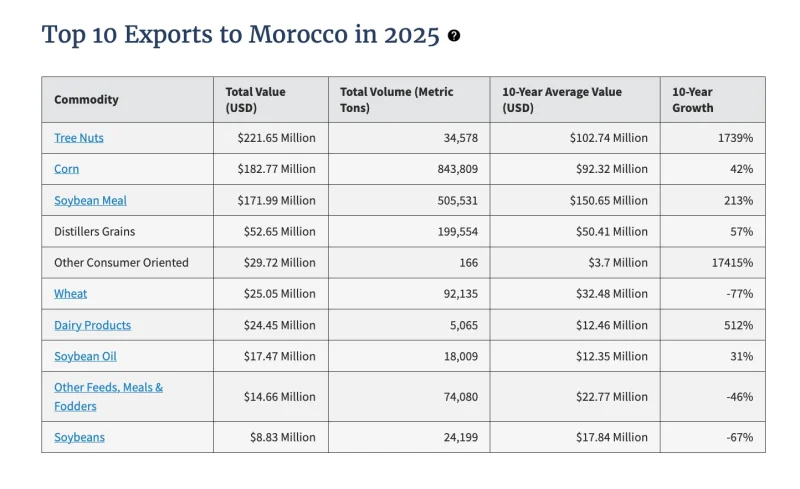Open the Soybean Oil link

click(x=85, y=357)
